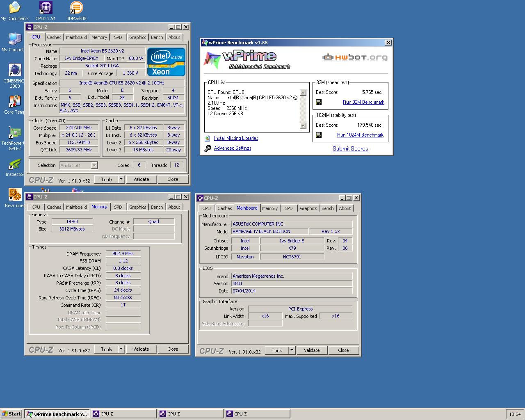Screen dimensions: 525x420
Task: Open the Socket #1 selection dropdown
Action: point(94,166)
